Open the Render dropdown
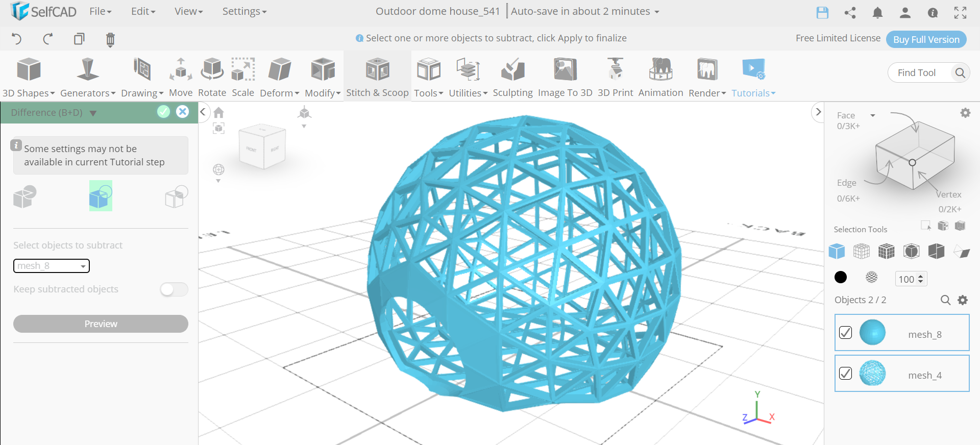The width and height of the screenshot is (980, 445). [707, 77]
